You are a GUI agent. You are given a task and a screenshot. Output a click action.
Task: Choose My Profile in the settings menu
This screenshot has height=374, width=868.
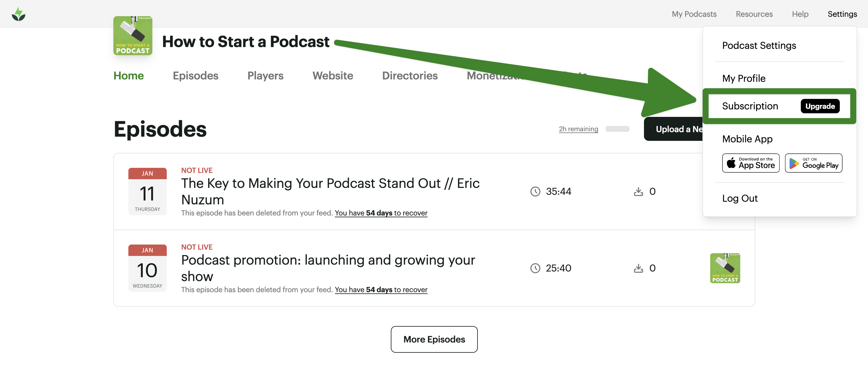click(x=744, y=78)
